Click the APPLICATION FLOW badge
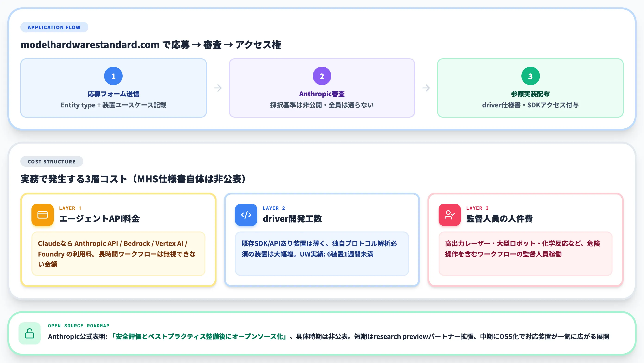 tap(54, 27)
